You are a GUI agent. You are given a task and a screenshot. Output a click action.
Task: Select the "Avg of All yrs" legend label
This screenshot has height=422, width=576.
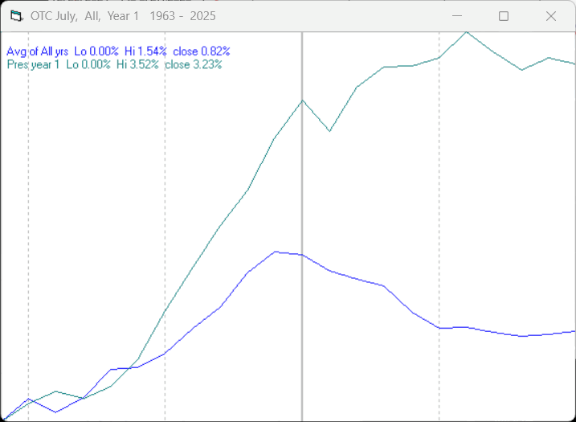pyautogui.click(x=37, y=51)
